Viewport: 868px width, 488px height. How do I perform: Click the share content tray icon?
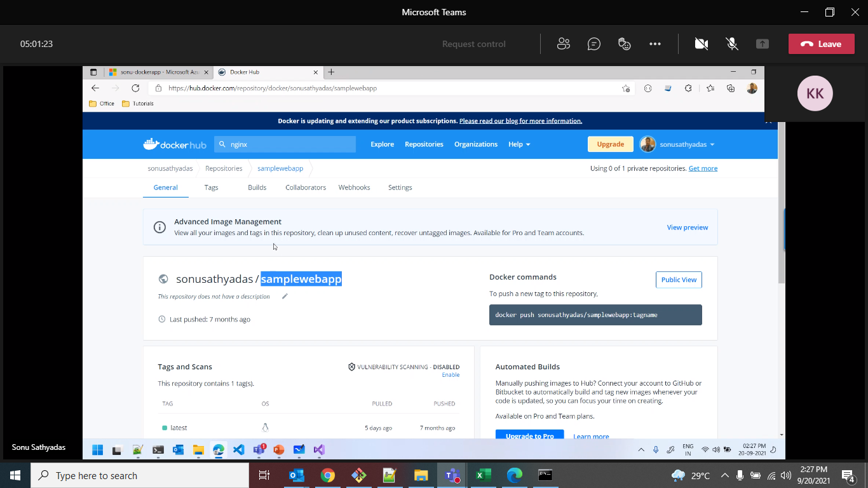(x=763, y=44)
